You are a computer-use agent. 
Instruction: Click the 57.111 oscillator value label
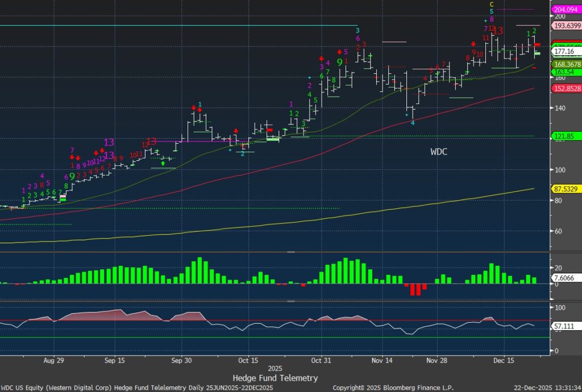(563, 327)
